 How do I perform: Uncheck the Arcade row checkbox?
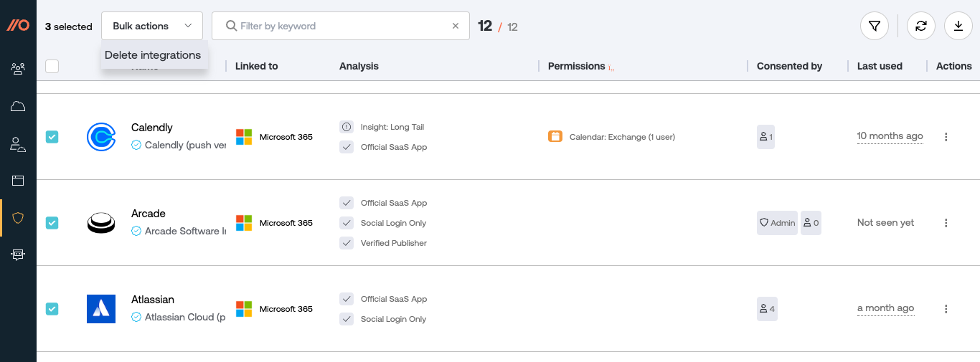click(x=52, y=223)
